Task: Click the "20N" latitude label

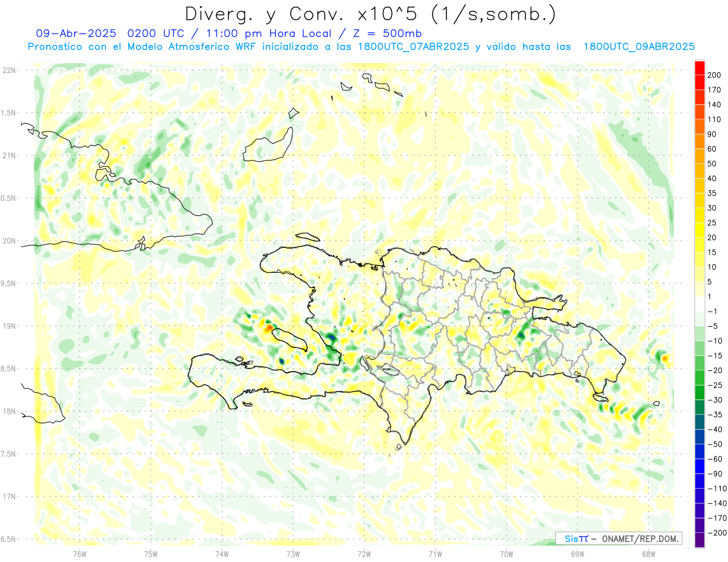Action: tap(8, 241)
